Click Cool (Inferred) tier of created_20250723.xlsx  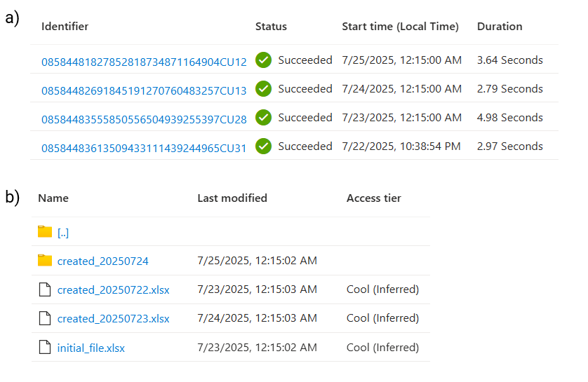click(x=382, y=318)
